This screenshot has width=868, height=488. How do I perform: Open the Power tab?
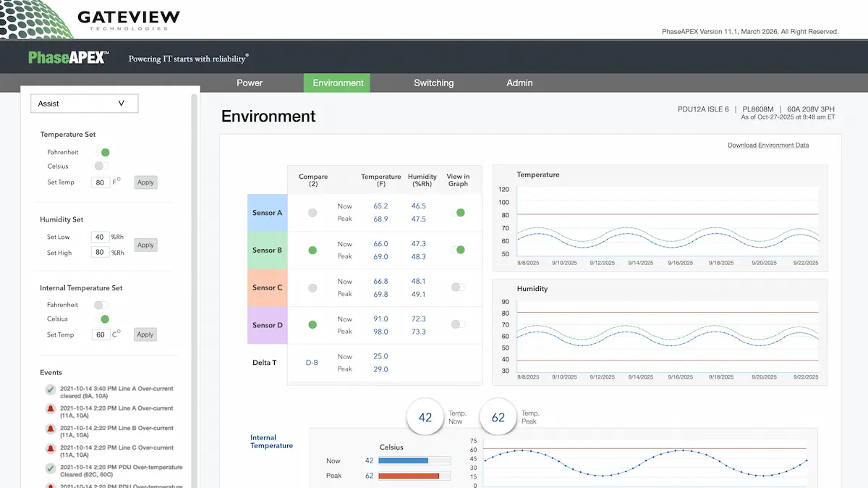pos(250,83)
